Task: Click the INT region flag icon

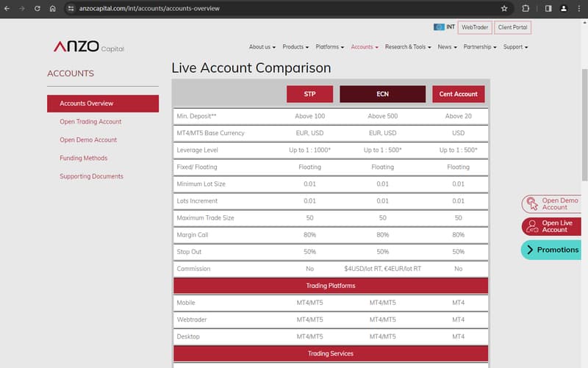Action: (439, 27)
